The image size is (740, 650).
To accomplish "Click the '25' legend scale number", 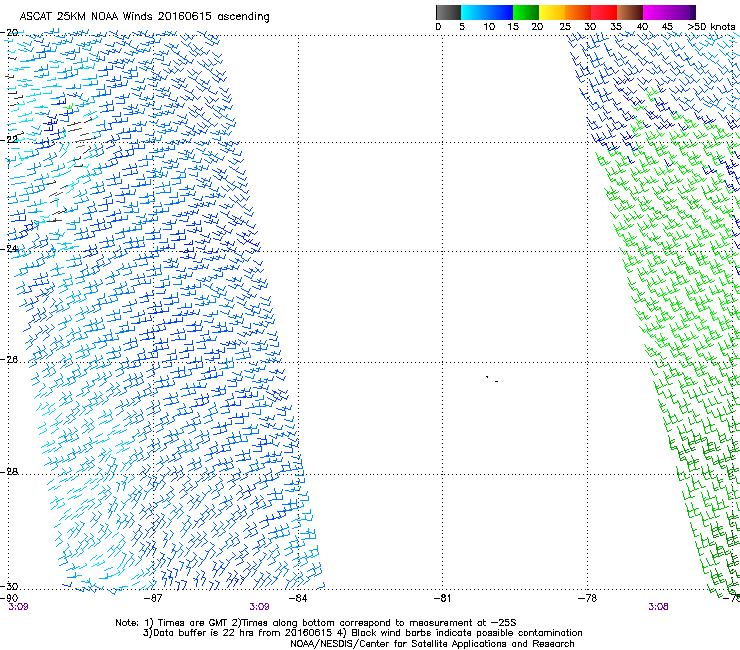I will click(x=564, y=27).
